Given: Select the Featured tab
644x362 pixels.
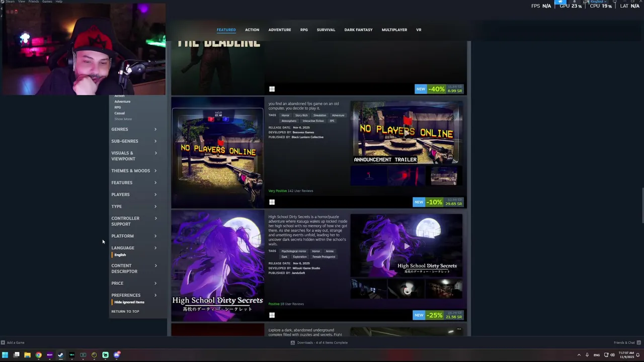Looking at the screenshot, I should point(226,30).
